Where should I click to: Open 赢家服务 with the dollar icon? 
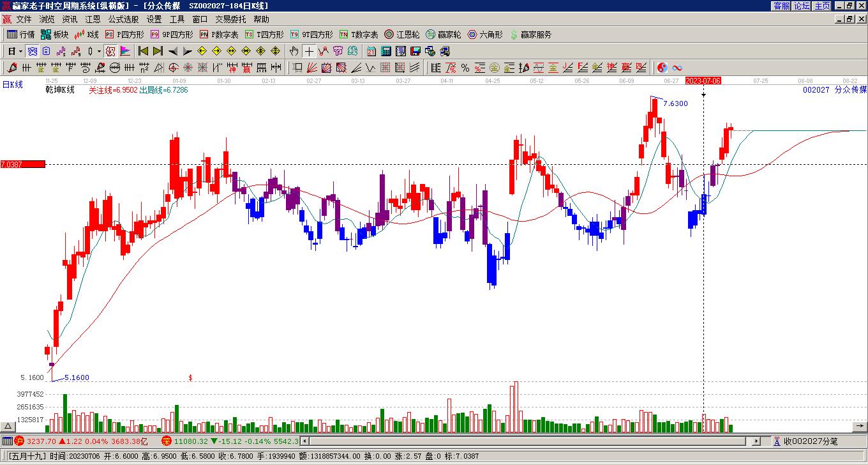coord(530,34)
